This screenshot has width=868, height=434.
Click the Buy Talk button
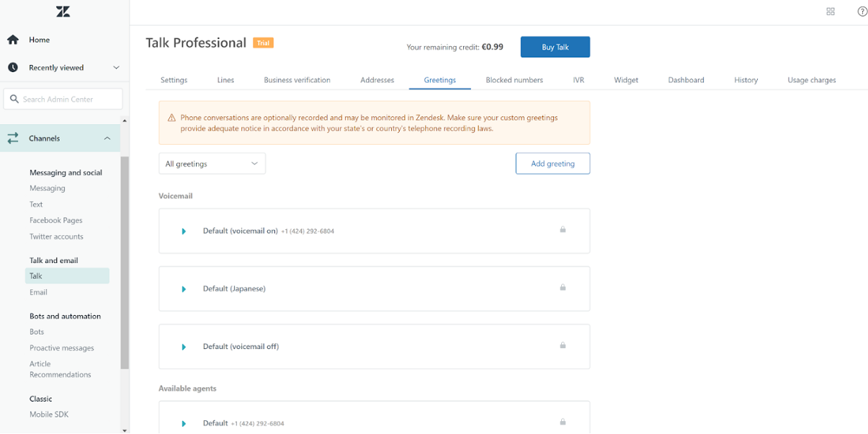[x=555, y=47]
